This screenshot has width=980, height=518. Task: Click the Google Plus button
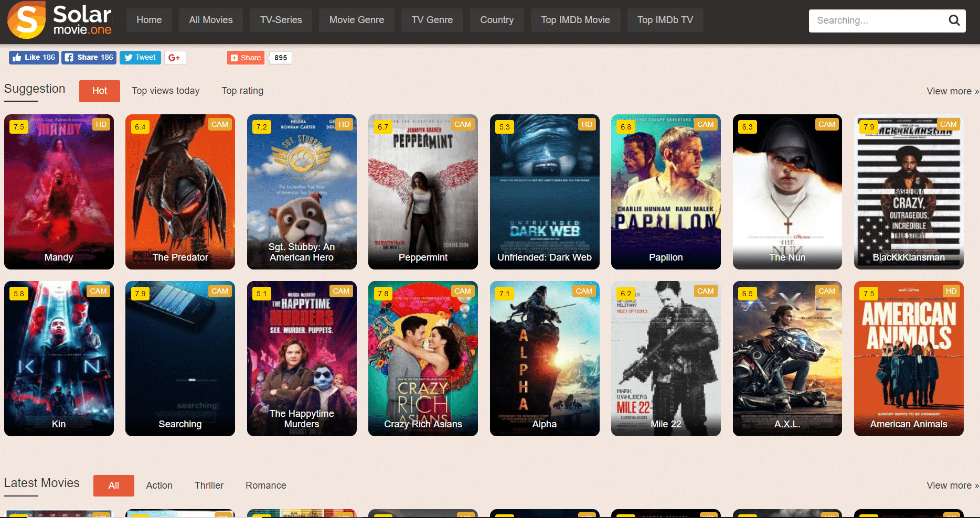tap(175, 58)
